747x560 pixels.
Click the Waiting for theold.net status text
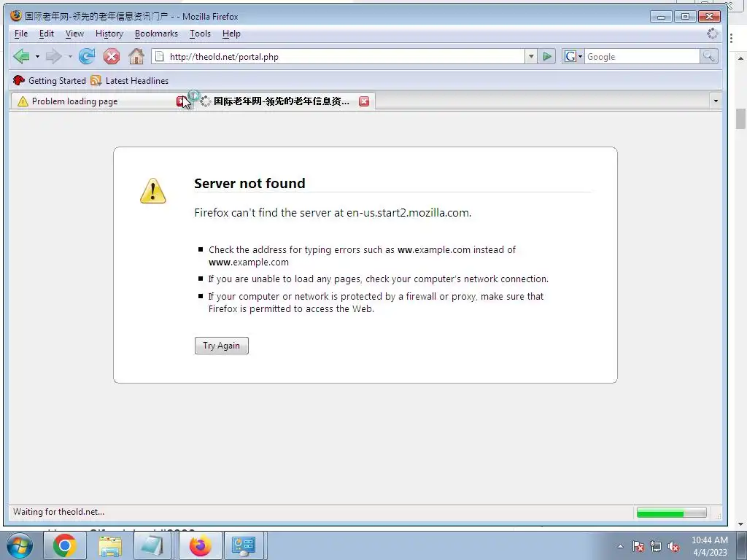coord(58,512)
